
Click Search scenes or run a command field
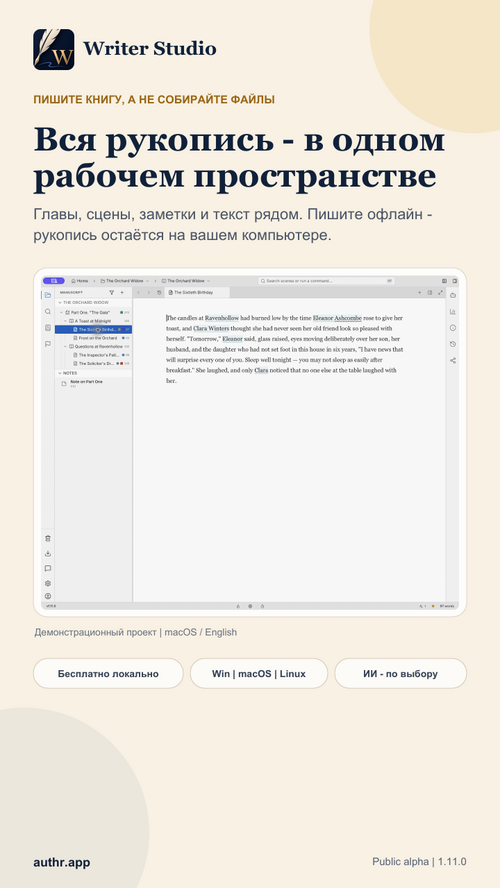(326, 281)
